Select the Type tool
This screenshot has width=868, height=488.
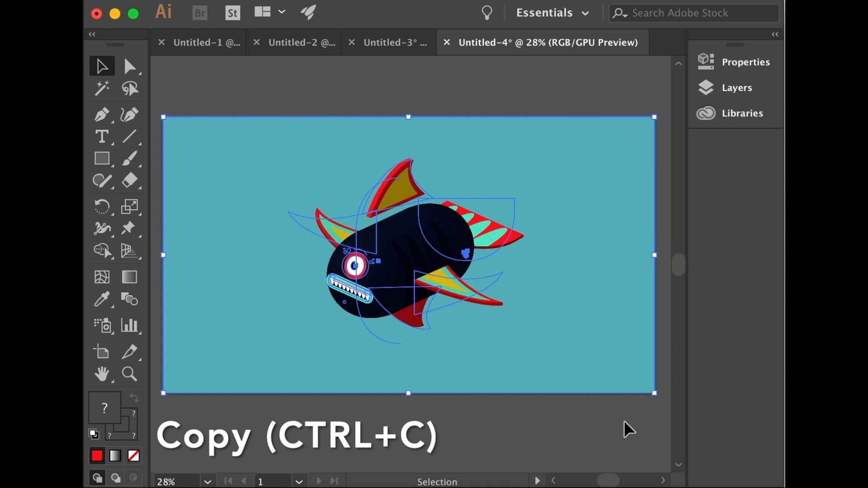click(x=102, y=136)
